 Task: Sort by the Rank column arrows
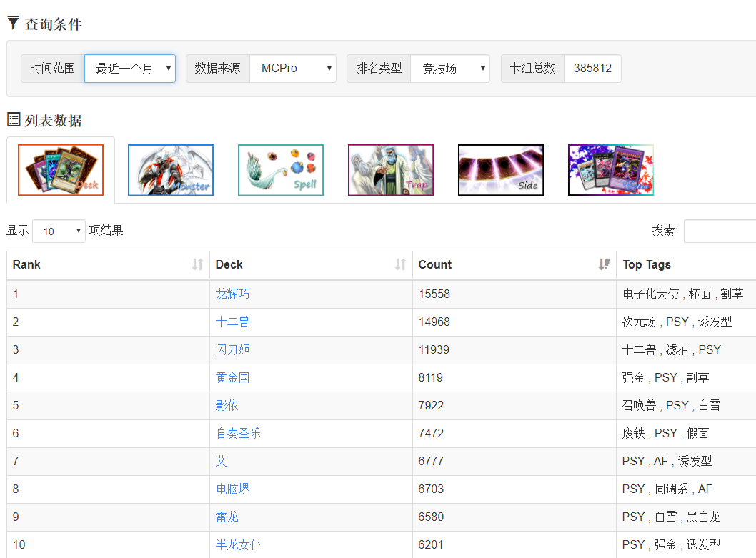tap(197, 264)
